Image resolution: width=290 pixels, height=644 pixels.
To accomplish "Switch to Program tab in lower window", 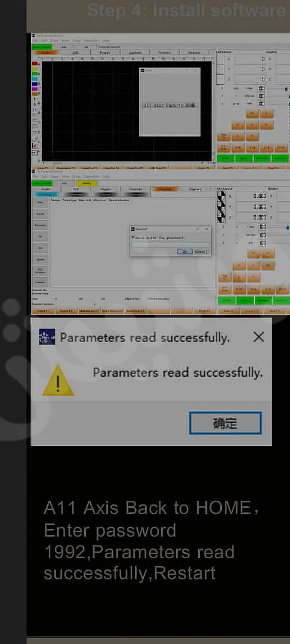I will point(106,190).
